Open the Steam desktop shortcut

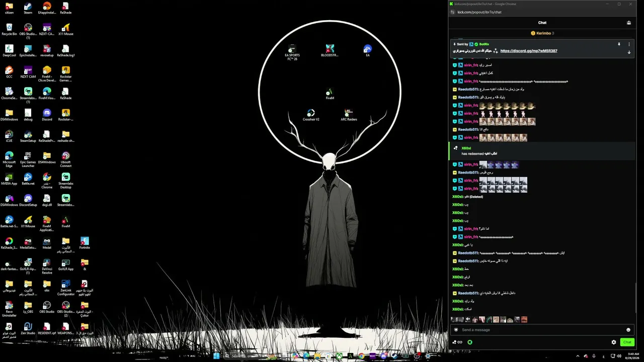pos(28,9)
